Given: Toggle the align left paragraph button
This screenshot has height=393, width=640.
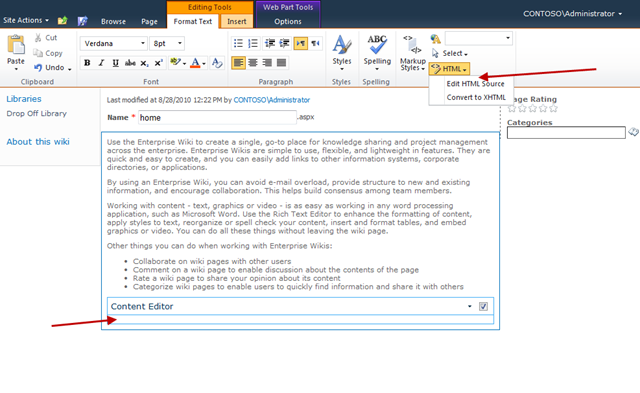Looking at the screenshot, I should point(238,63).
